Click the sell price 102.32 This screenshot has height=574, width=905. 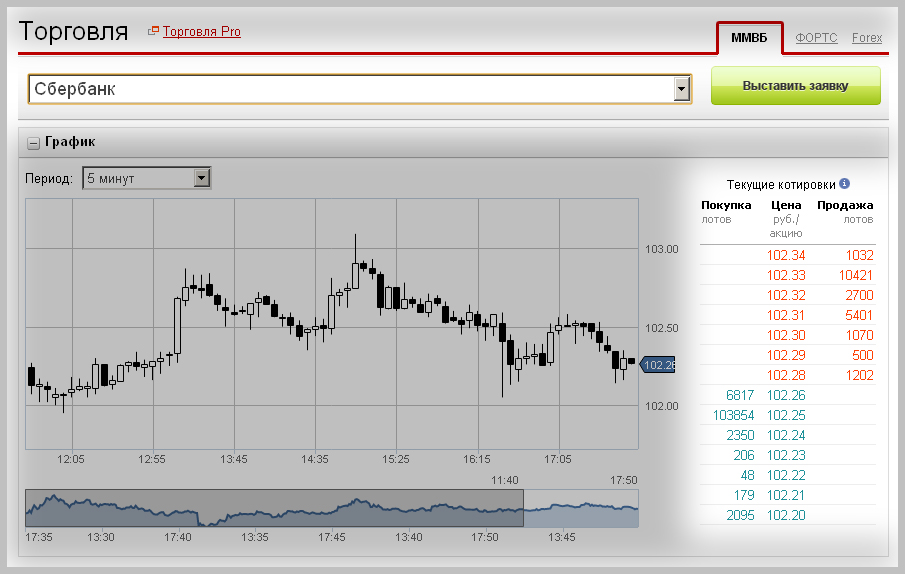786,295
